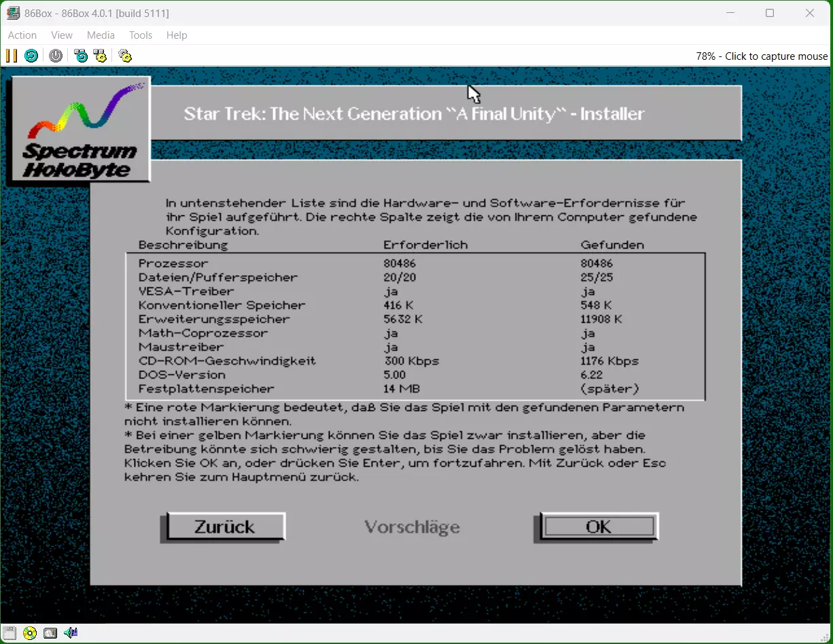
Task: Click the 86Box icon in the title bar
Action: point(13,13)
